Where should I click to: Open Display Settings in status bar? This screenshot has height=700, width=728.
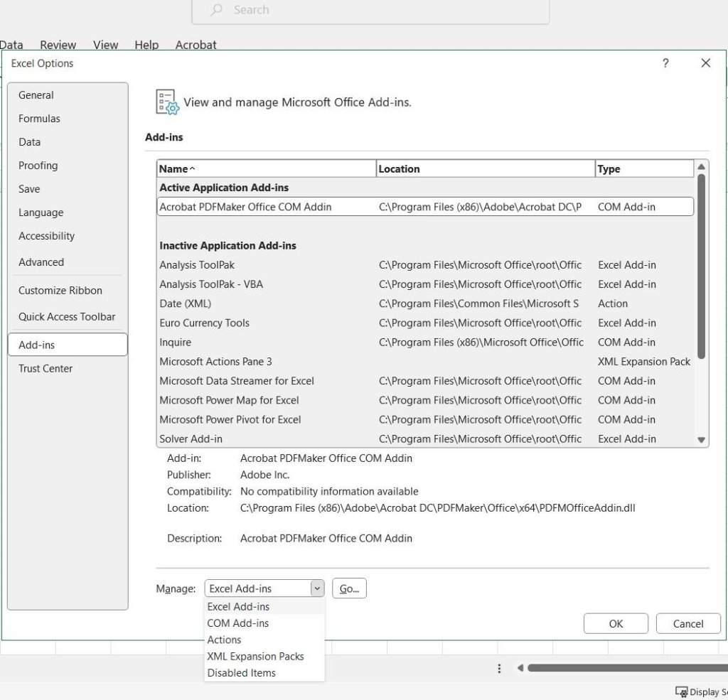pos(701,692)
